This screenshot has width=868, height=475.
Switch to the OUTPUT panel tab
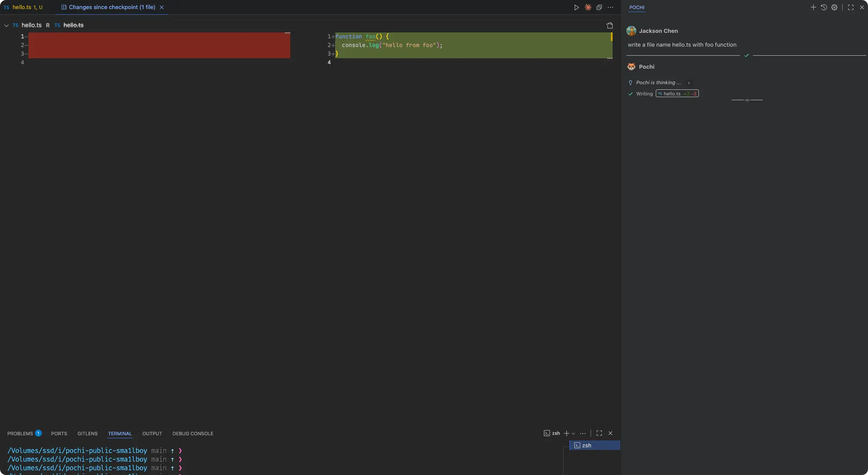[x=152, y=434]
